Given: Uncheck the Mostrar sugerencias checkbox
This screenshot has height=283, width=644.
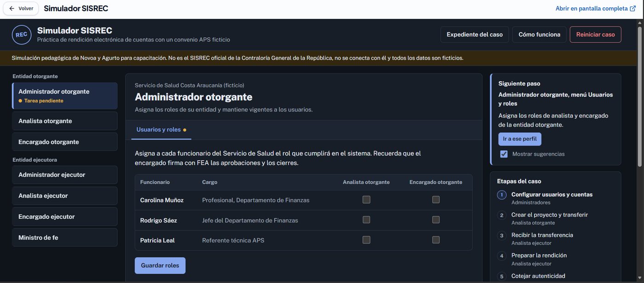Looking at the screenshot, I should point(504,154).
